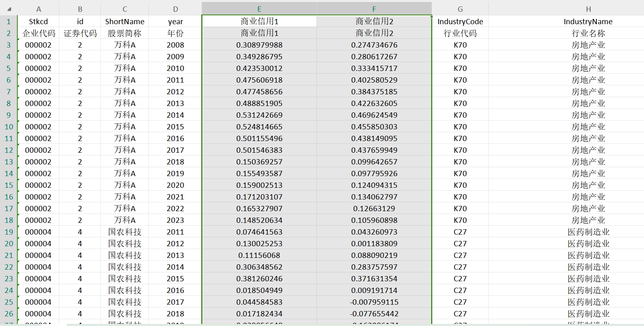This screenshot has height=326, width=644.
Task: Select column C header
Action: 125,9
